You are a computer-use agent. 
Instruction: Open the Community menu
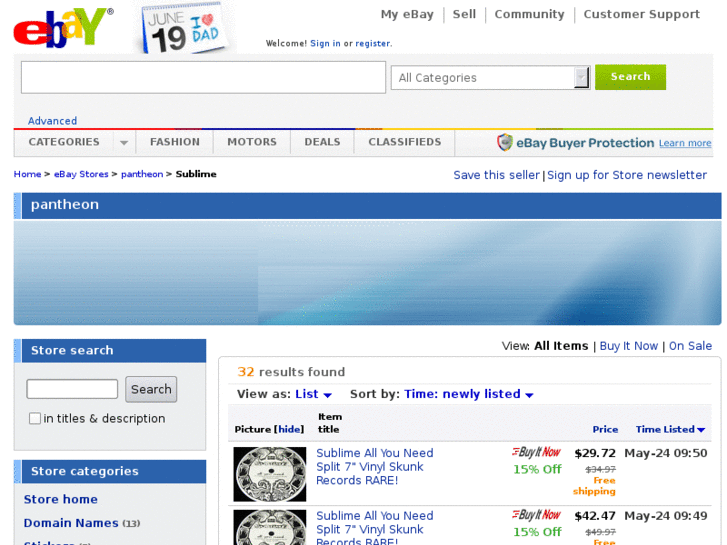(529, 14)
